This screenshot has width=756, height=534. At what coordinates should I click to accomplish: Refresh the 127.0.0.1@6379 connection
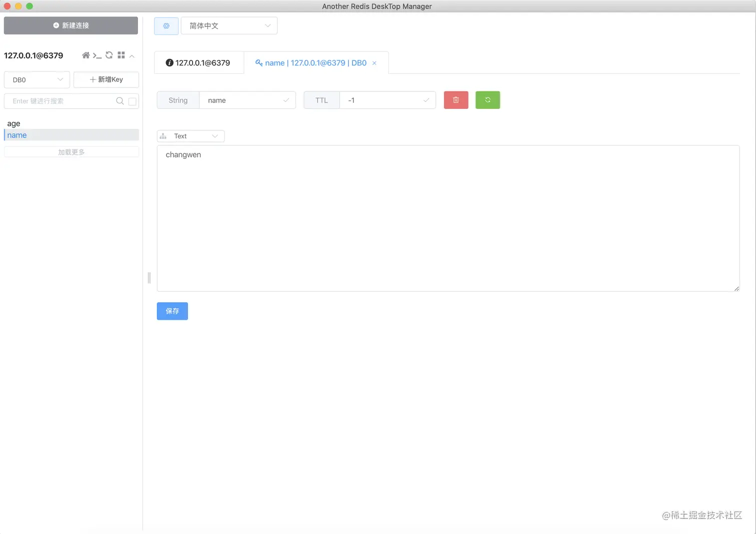(x=109, y=55)
